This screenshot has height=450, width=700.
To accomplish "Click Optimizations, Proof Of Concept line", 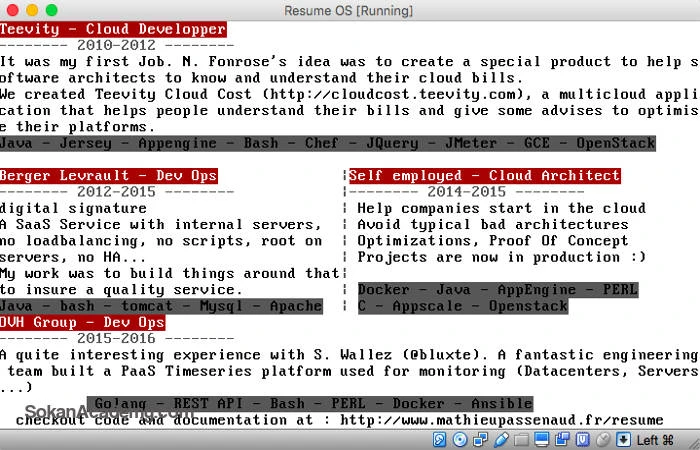I will tap(493, 241).
